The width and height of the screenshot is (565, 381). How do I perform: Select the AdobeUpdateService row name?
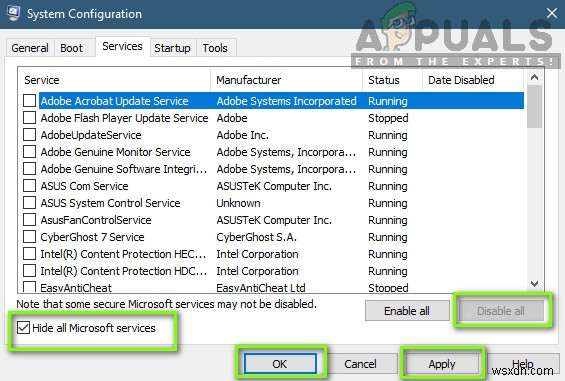click(x=91, y=135)
